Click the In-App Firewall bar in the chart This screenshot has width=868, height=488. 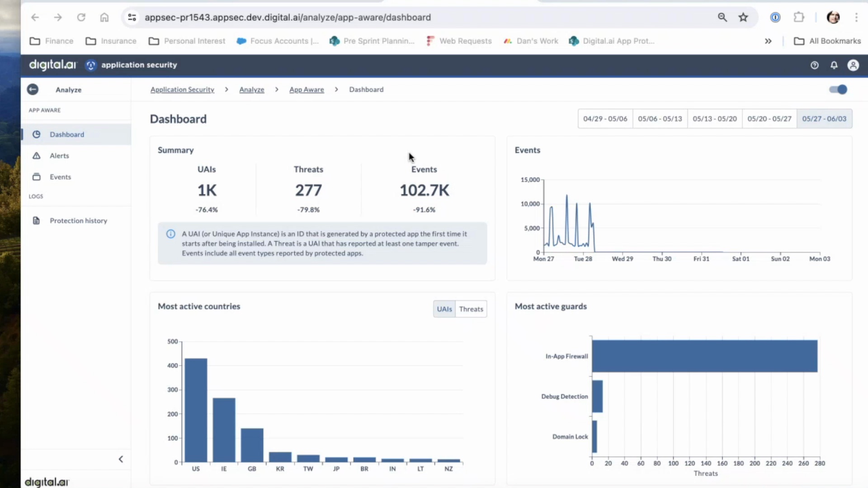pos(704,356)
